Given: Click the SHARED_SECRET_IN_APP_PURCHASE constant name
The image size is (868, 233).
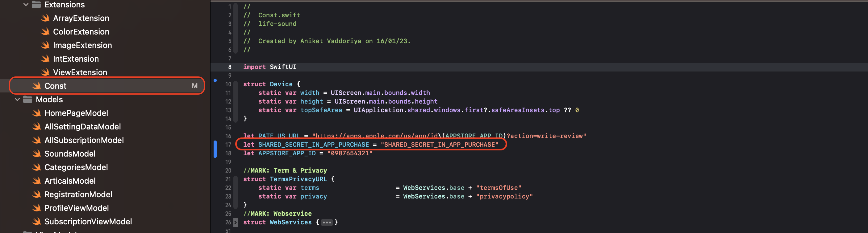Looking at the screenshot, I should point(313,145).
